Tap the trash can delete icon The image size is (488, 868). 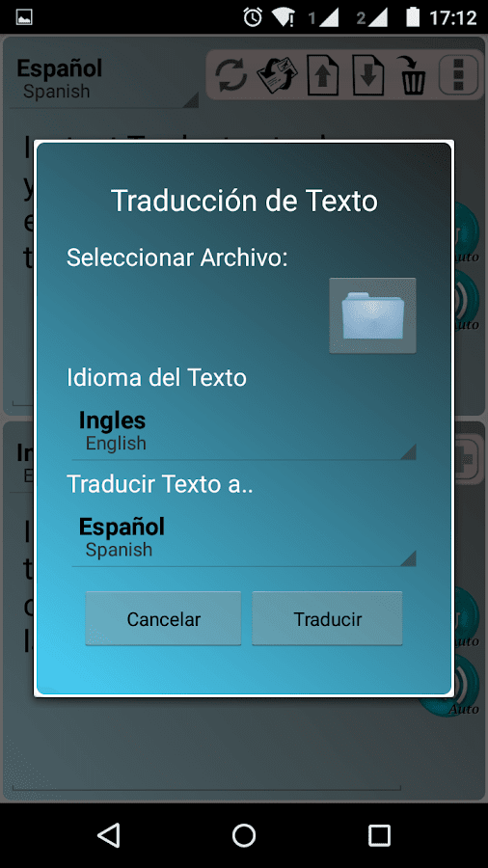tap(411, 75)
